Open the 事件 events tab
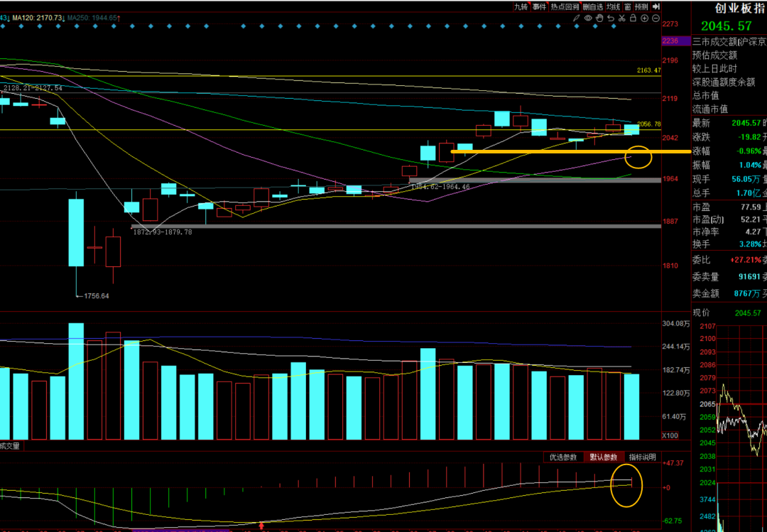The width and height of the screenshot is (767, 532). point(540,6)
